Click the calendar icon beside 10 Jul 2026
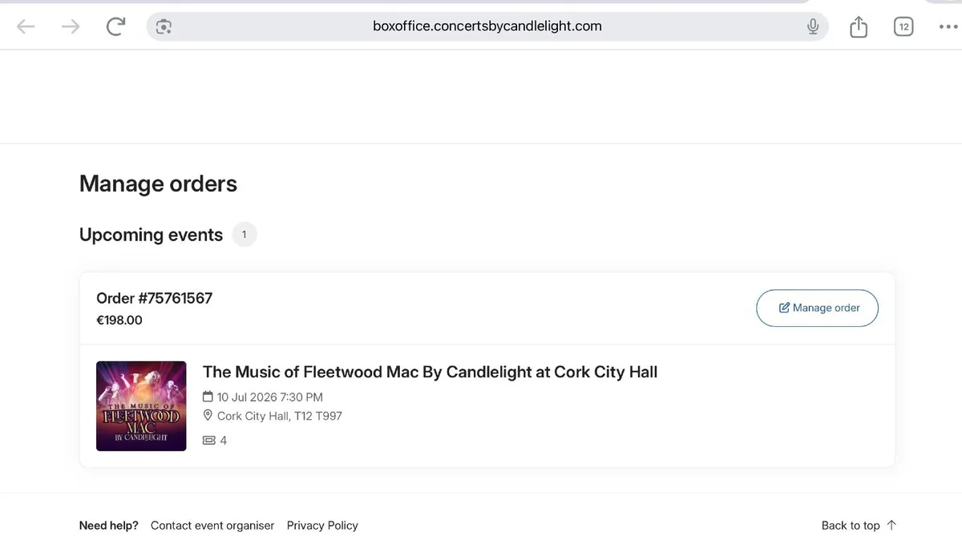 (x=208, y=397)
